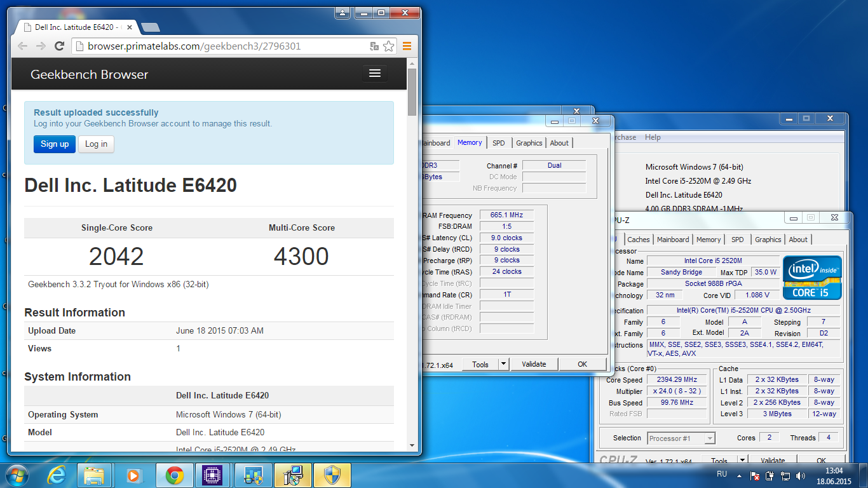This screenshot has width=868, height=488.
Task: Click the Code Name value Sandy Bridge
Action: pos(681,272)
